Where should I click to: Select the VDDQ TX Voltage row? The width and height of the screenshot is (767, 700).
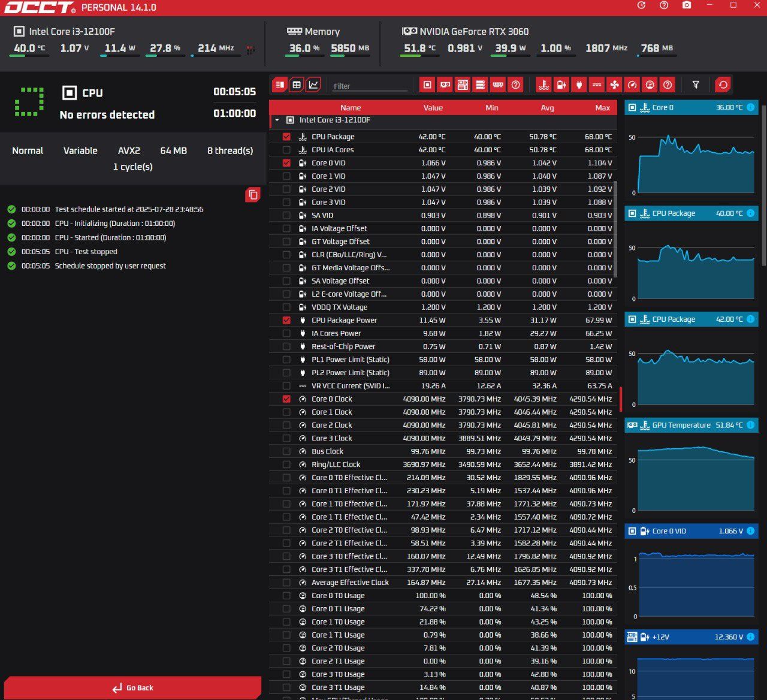(443, 307)
